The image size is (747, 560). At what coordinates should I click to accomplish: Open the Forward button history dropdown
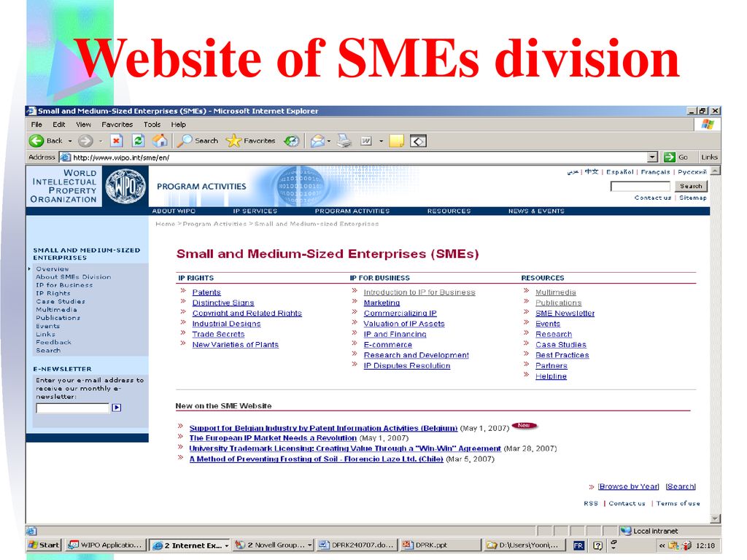(101, 141)
